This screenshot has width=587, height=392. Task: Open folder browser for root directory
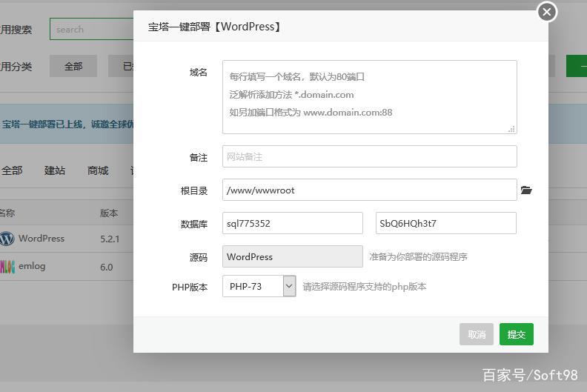click(x=526, y=190)
